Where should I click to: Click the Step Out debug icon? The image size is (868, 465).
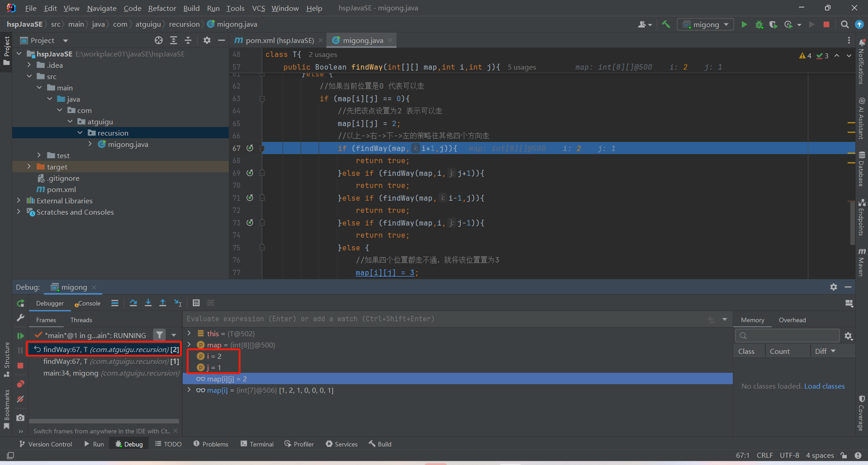(x=163, y=303)
